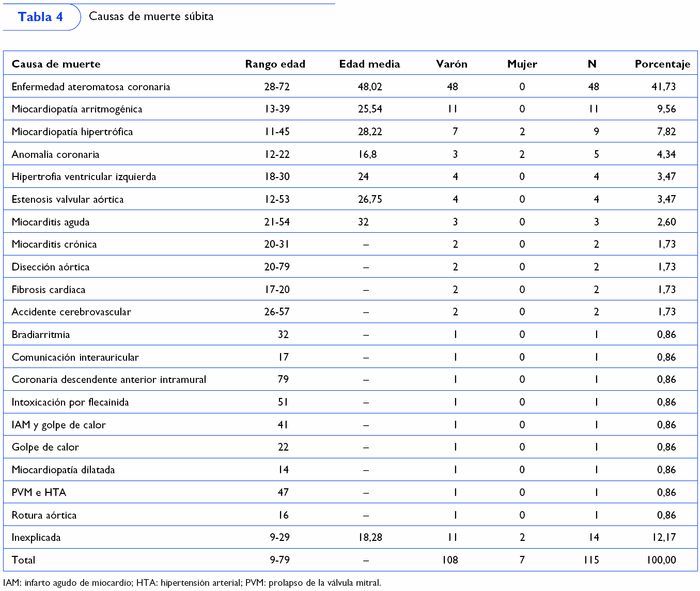
Task: Click the 'Tabla 4' label tab
Action: (x=40, y=17)
